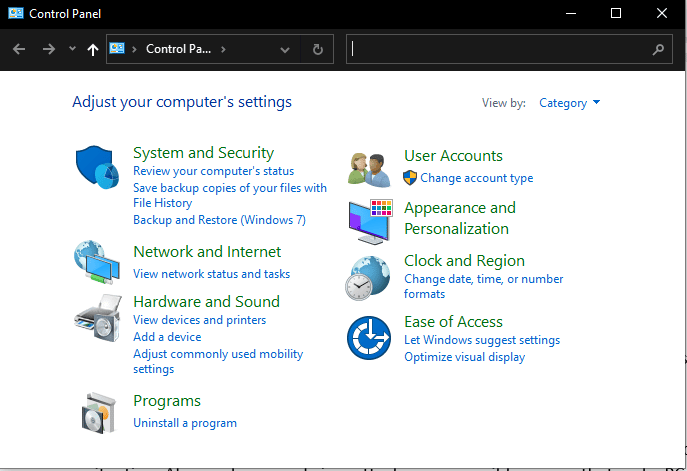Open the Hardware and Sound printer icon
Screen dimensions: 687x471
point(98,318)
